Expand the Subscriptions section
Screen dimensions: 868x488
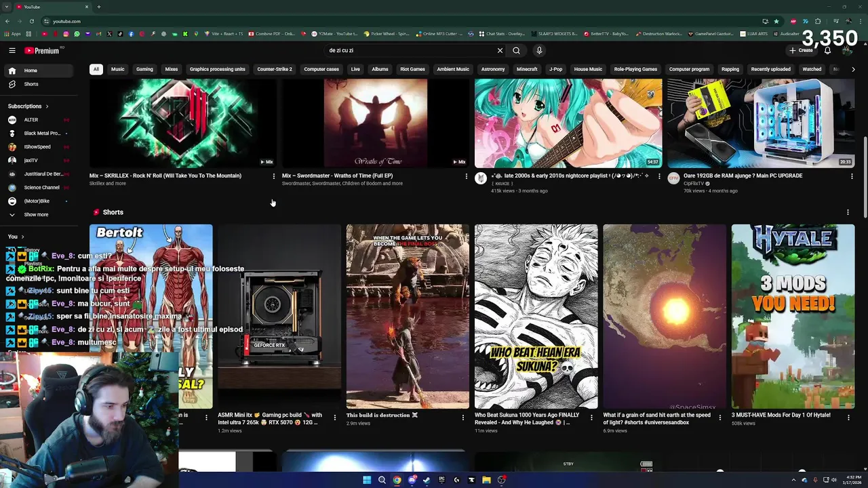point(28,106)
